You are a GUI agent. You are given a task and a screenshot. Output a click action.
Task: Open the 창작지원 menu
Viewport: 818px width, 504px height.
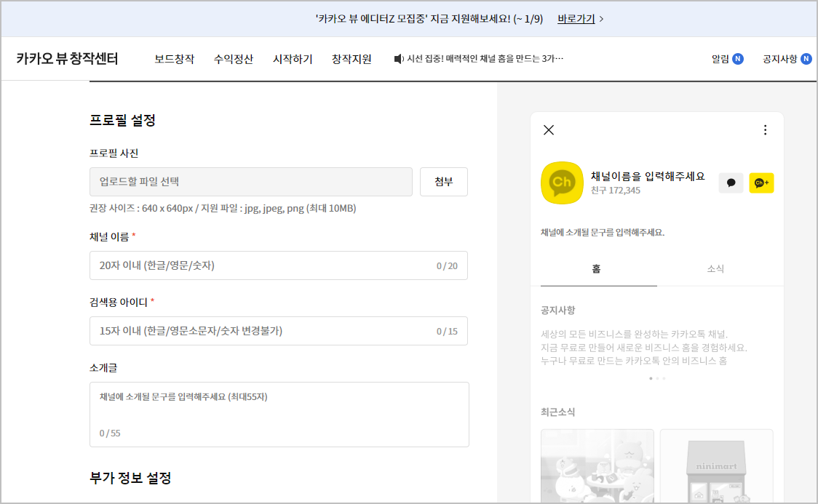coord(352,59)
